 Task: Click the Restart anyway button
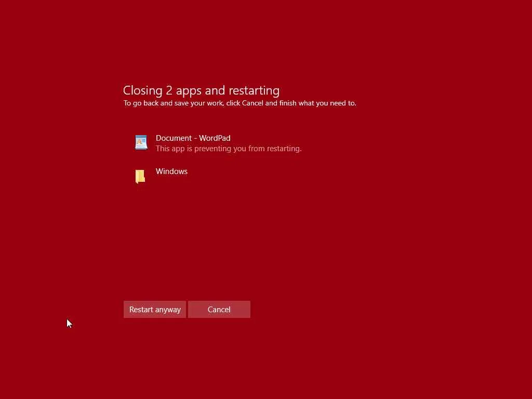[x=155, y=310]
